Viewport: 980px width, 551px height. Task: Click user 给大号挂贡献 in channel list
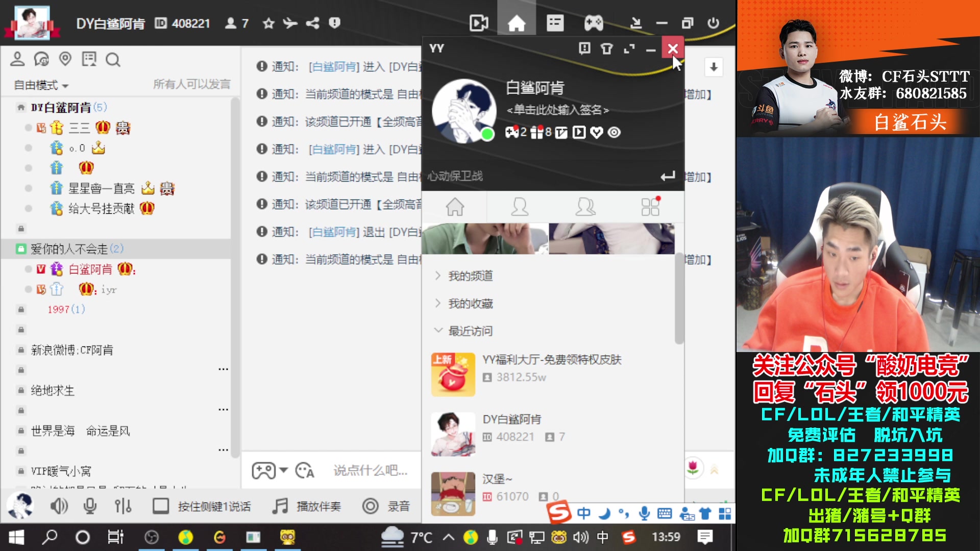101,208
